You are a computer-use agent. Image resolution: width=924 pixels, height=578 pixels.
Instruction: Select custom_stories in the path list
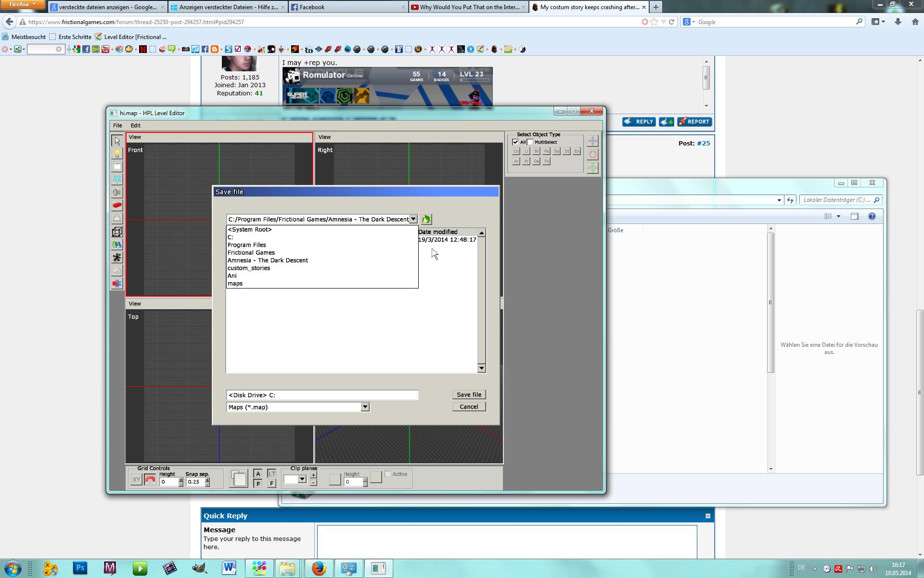tap(249, 268)
